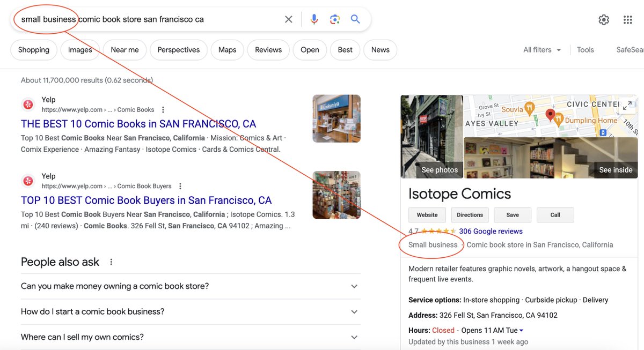Select the Images filter chip

(x=80, y=50)
